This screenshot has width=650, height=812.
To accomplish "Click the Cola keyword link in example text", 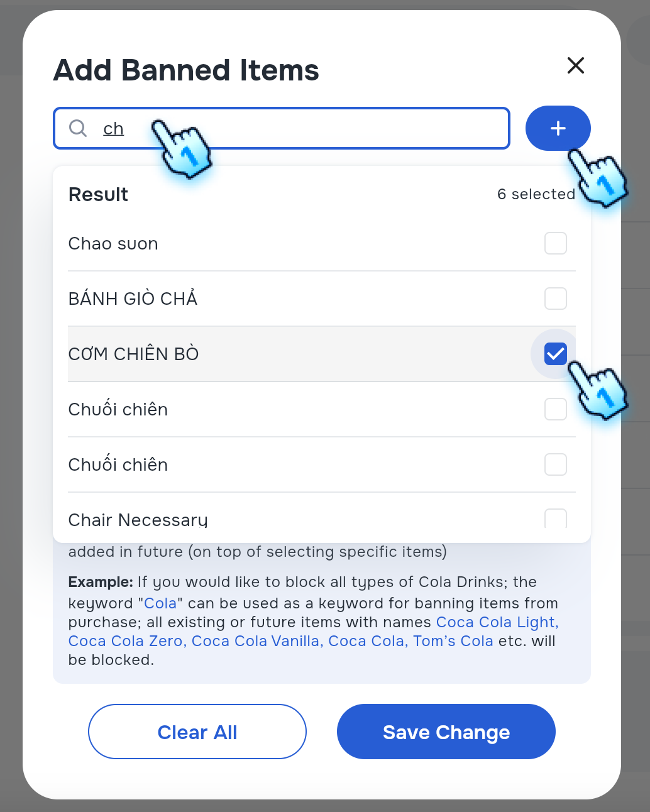I will [x=160, y=603].
